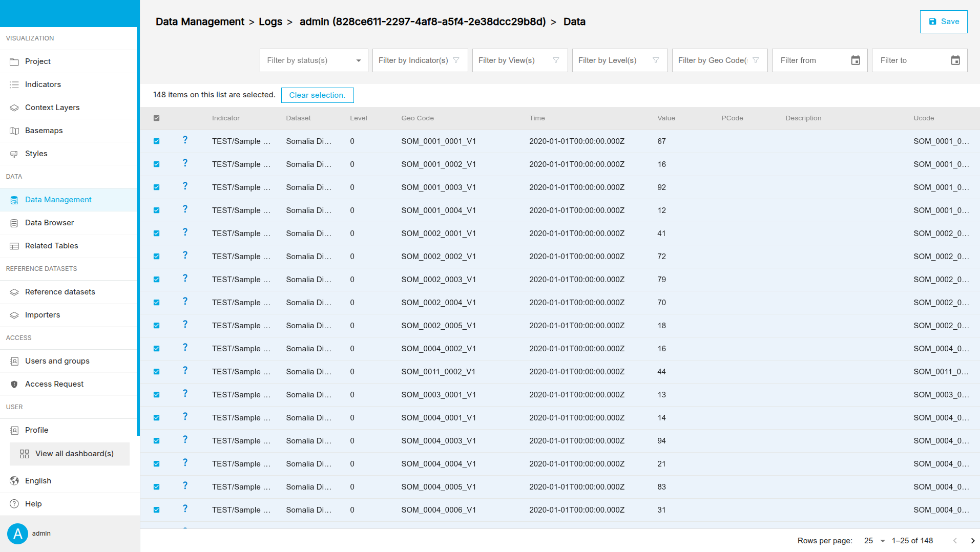This screenshot has height=552, width=980.
Task: Go to next page using the right arrow
Action: [x=972, y=541]
